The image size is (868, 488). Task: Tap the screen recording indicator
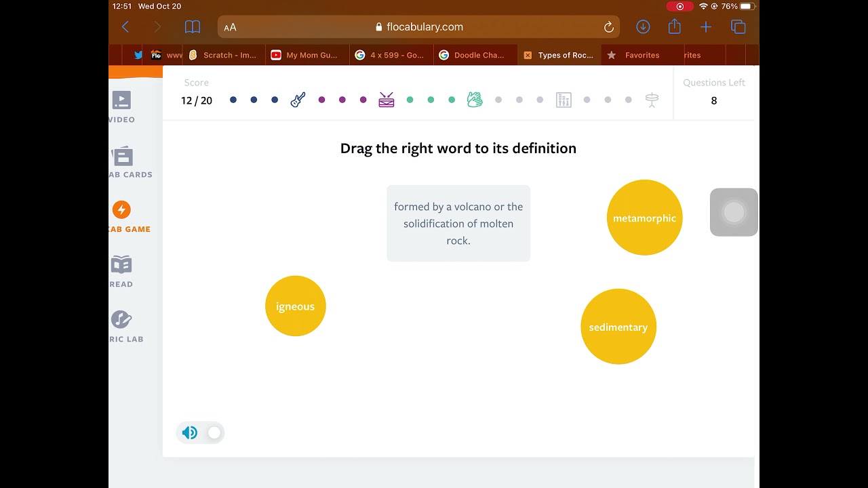pyautogui.click(x=679, y=6)
